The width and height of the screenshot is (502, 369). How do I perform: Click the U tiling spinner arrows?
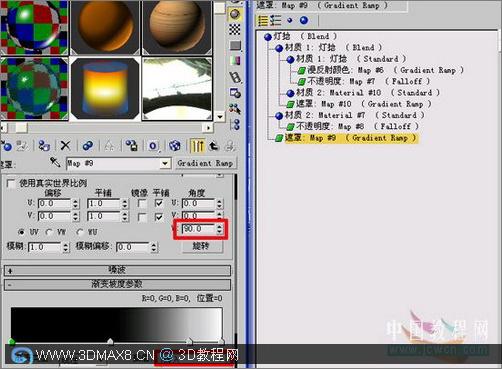(125, 204)
